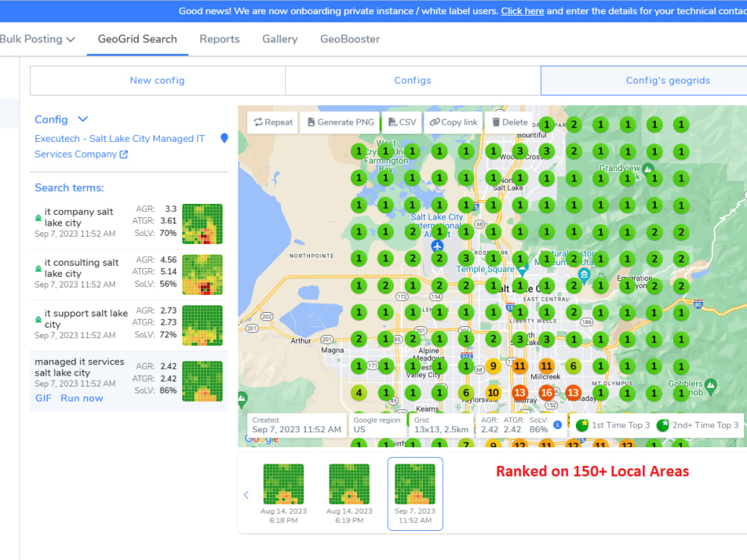
Task: Click the Grandview park marker icon
Action: (648, 169)
